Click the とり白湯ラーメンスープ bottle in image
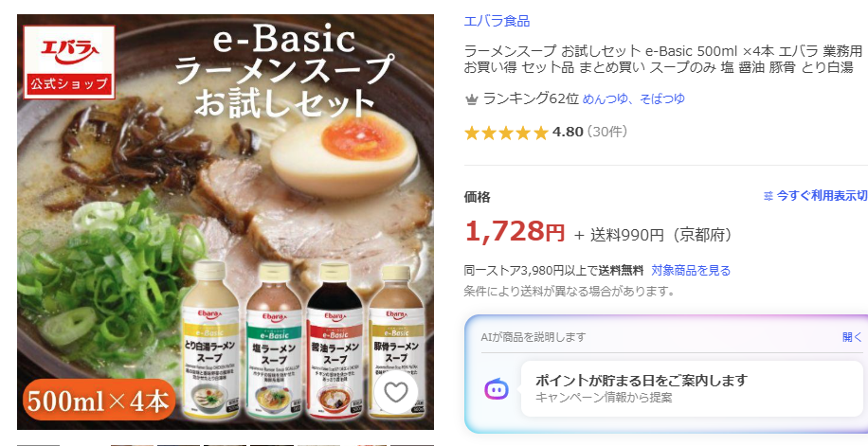 210,340
